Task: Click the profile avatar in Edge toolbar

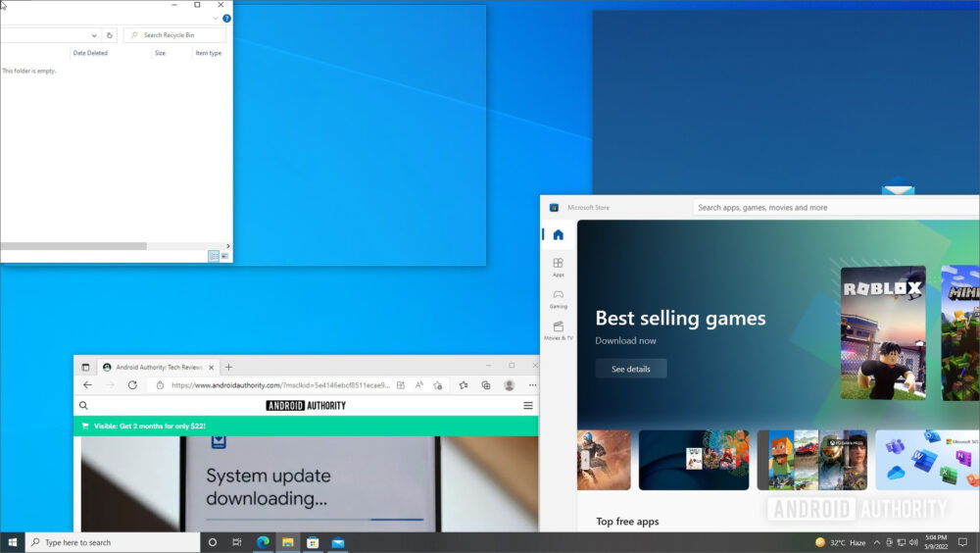Action: pyautogui.click(x=510, y=385)
